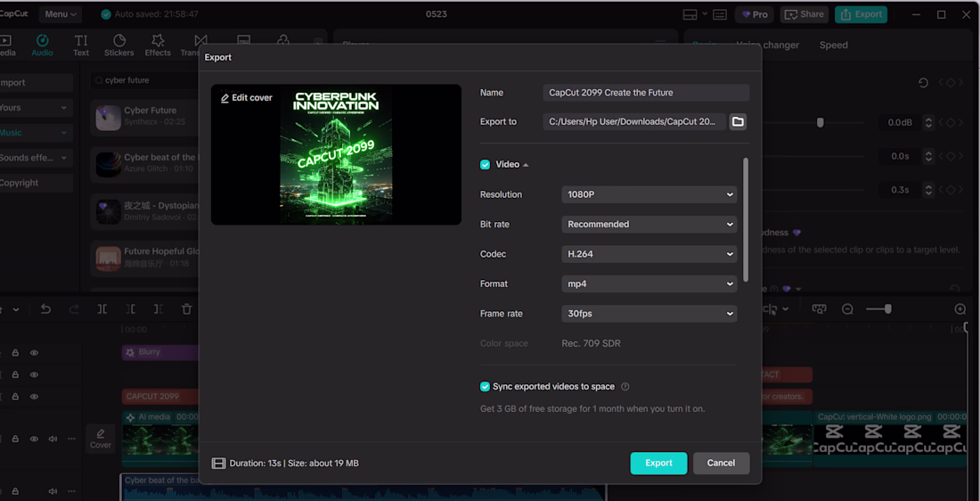980x501 pixels.
Task: Uncheck the Video checkbox
Action: coord(485,165)
